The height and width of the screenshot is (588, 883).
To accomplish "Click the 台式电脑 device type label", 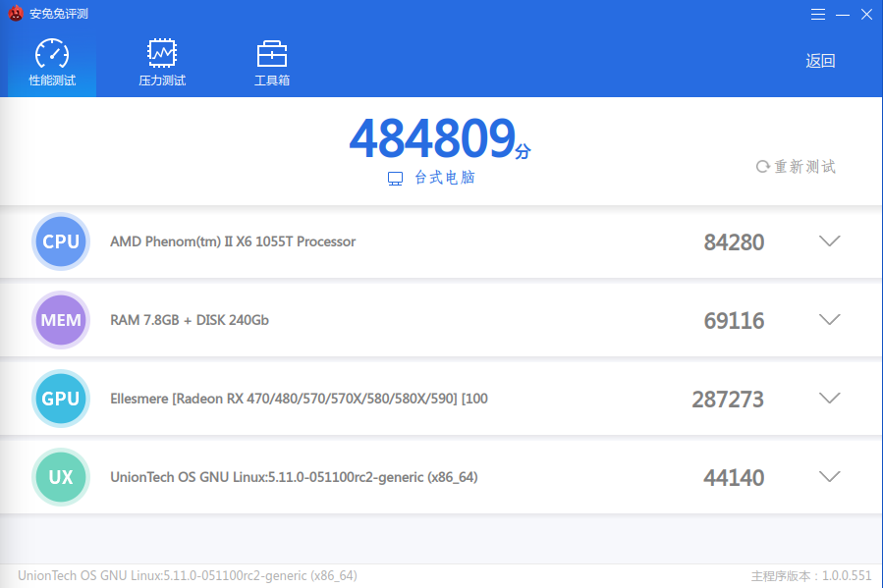I will 445,178.
